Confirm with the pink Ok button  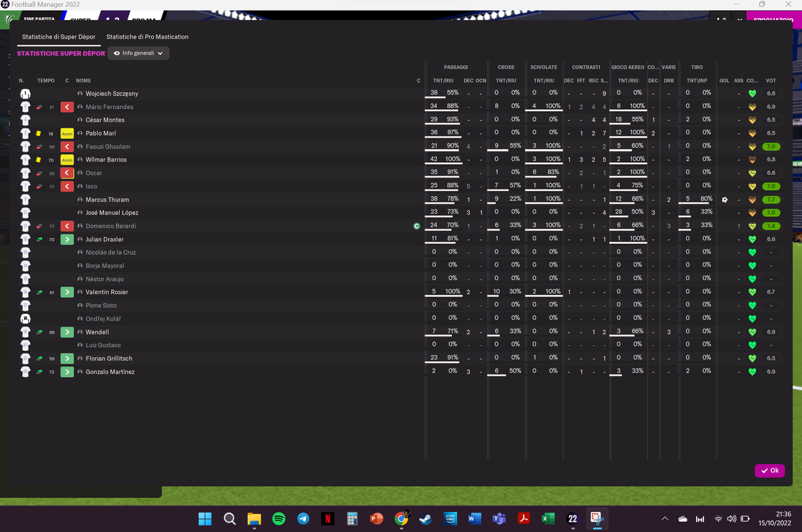click(x=769, y=470)
